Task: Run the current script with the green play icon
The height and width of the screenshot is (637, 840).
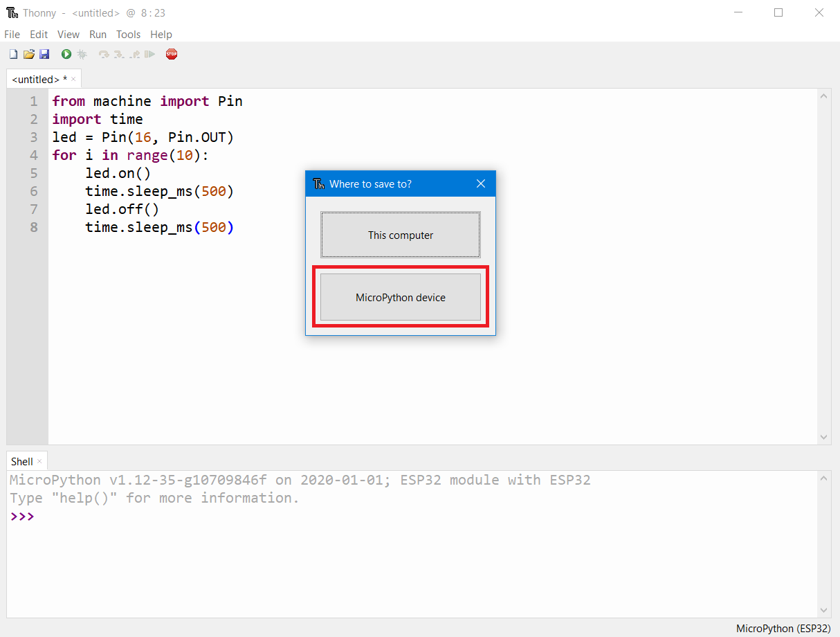Action: tap(66, 54)
